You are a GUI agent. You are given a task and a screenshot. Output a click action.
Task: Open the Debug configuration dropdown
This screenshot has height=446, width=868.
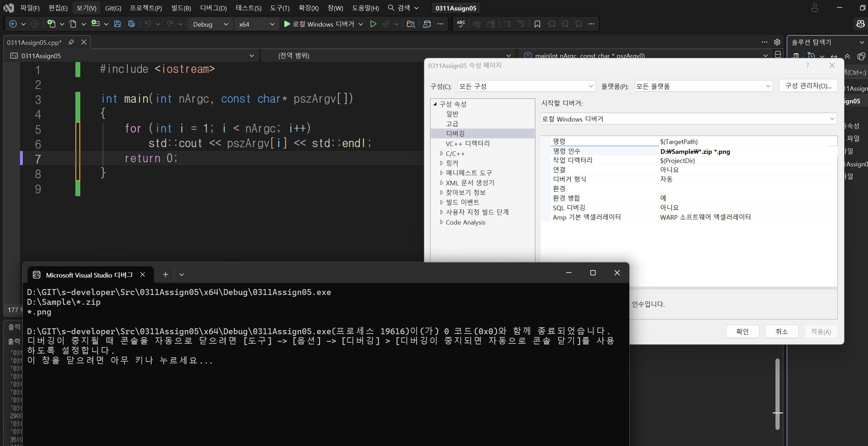(210, 24)
